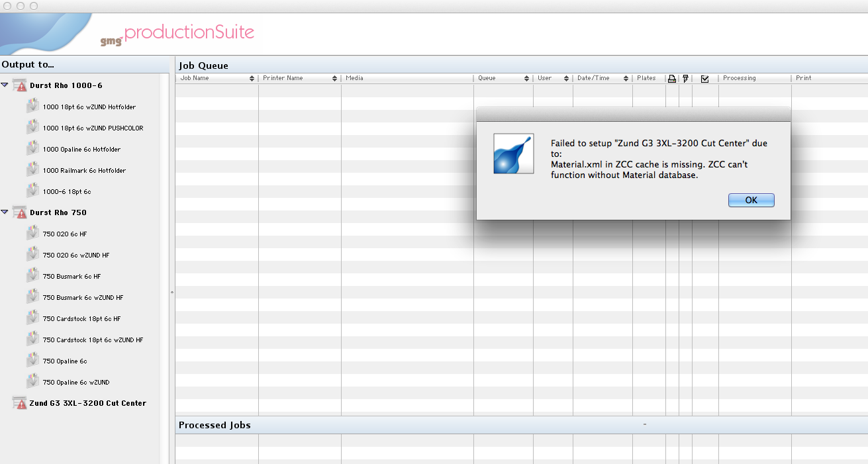Click the Job Queue panel header
Screen dimensions: 868x464
pos(521,66)
